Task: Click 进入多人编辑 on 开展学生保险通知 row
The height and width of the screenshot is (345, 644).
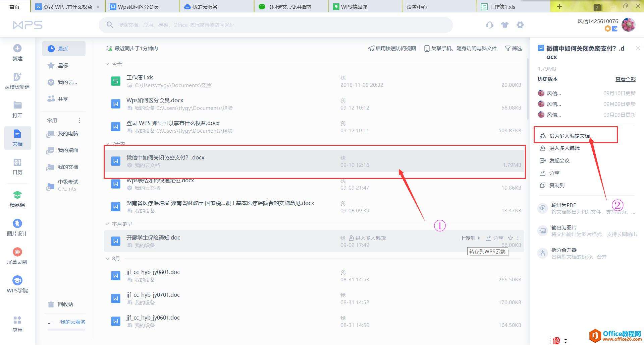Action: click(367, 238)
